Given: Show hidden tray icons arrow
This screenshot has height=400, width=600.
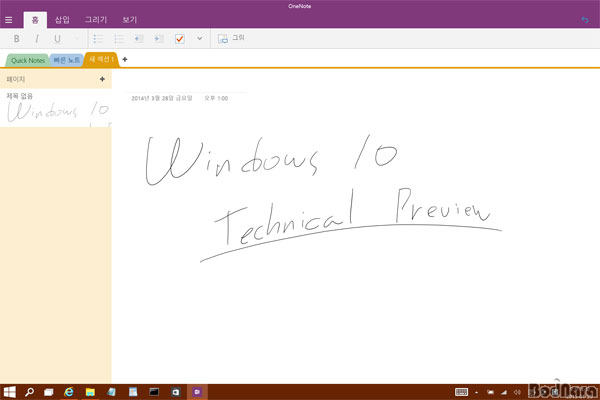Looking at the screenshot, I should (476, 392).
